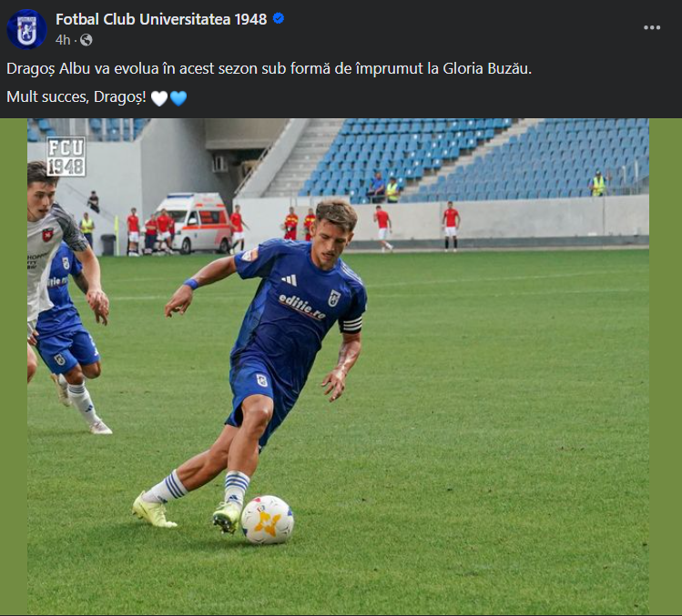682x616 pixels.
Task: Click the FCU 1948 watermark logo in the photo
Action: point(66,157)
